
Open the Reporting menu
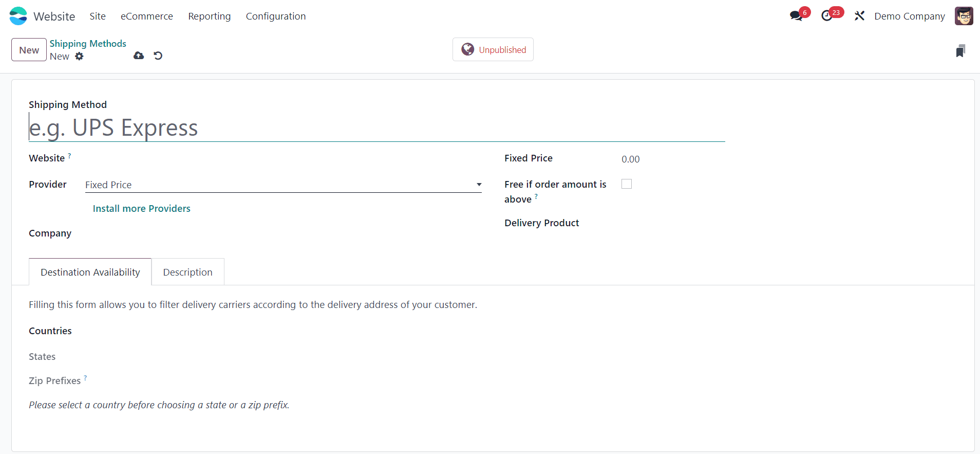[x=210, y=16]
